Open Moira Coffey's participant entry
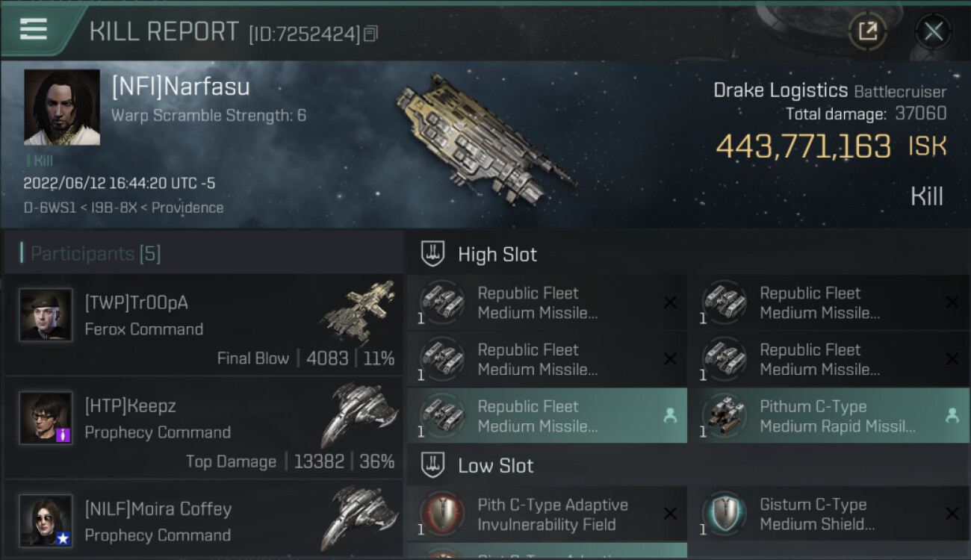The height and width of the screenshot is (560, 971). coord(203,522)
